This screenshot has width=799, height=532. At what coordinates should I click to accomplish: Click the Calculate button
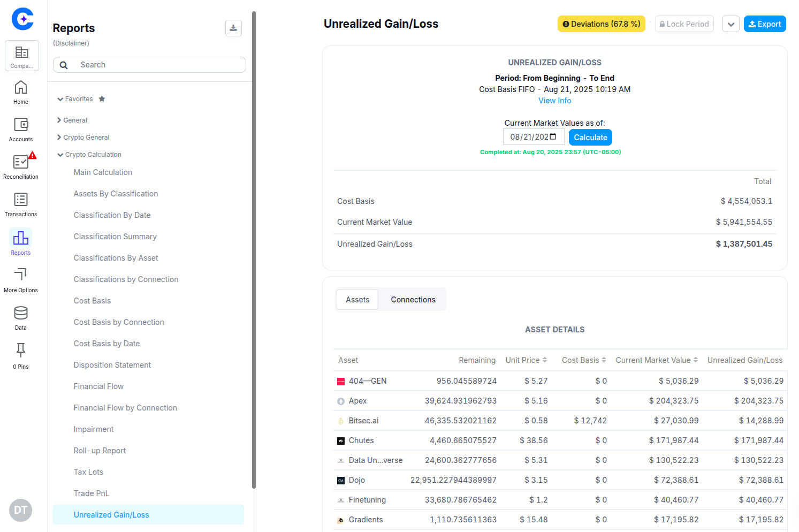590,138
